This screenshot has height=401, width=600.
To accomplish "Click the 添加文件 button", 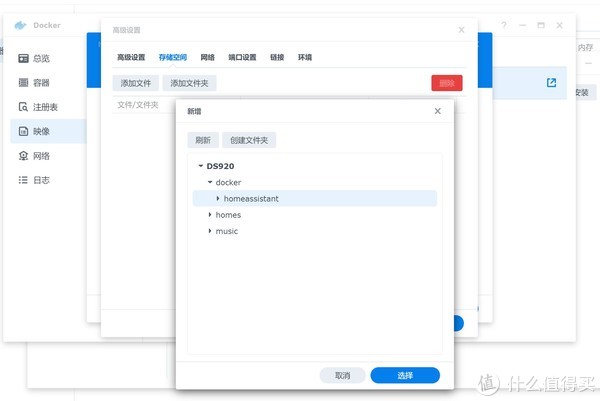I will click(135, 83).
